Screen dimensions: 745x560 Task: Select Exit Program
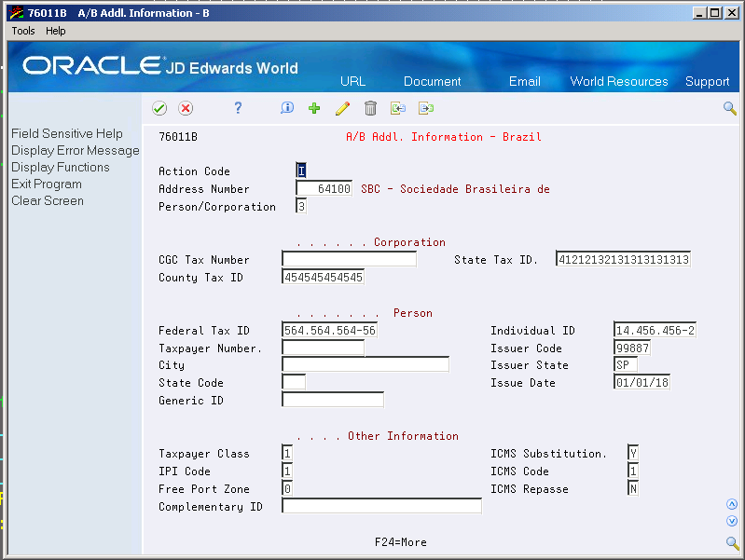point(47,184)
